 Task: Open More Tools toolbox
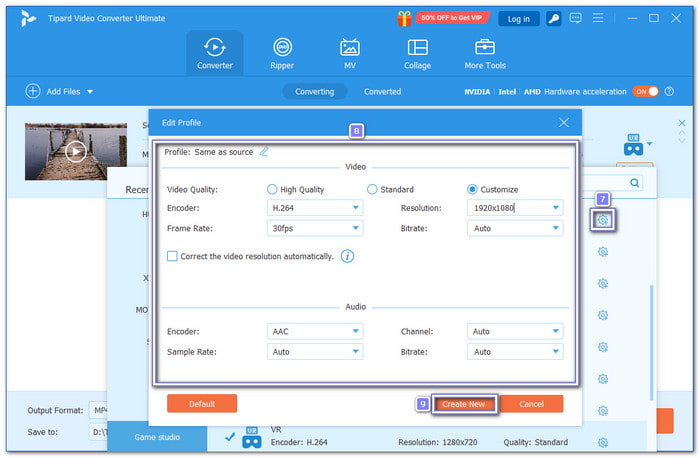[485, 53]
